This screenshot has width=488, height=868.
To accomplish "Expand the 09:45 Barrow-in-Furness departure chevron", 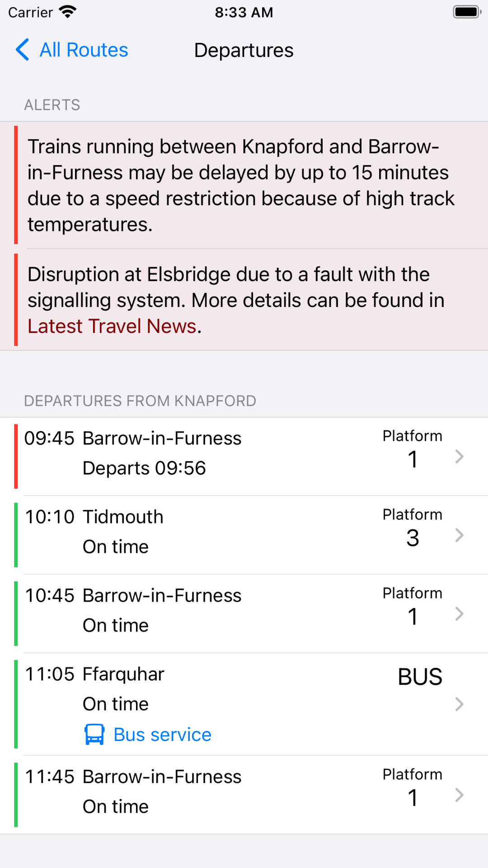I will [459, 457].
